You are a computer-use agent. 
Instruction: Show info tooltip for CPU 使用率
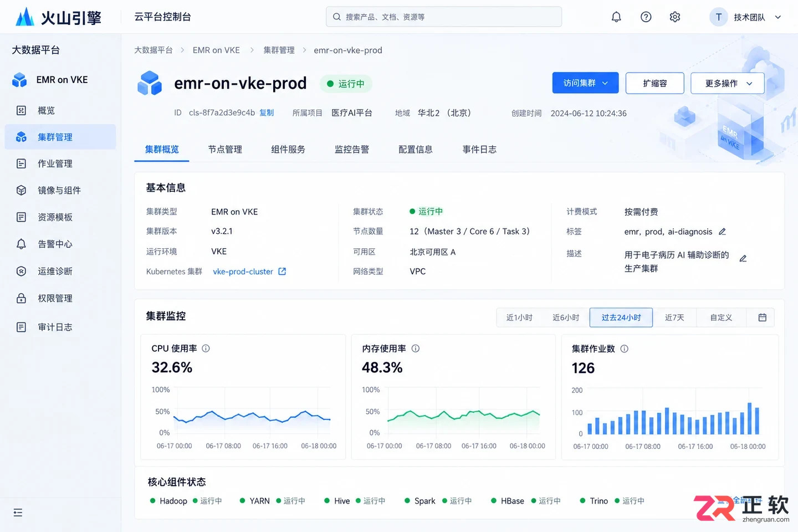coord(206,349)
